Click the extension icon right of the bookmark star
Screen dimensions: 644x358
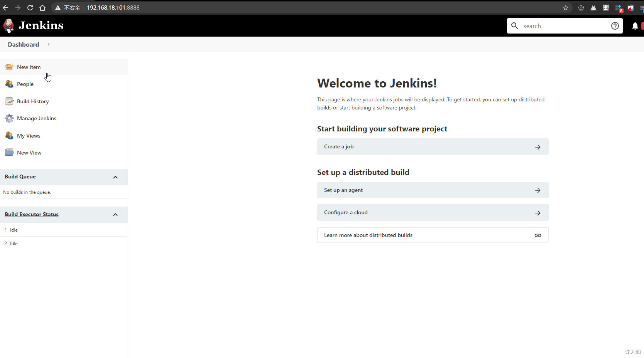(x=581, y=8)
